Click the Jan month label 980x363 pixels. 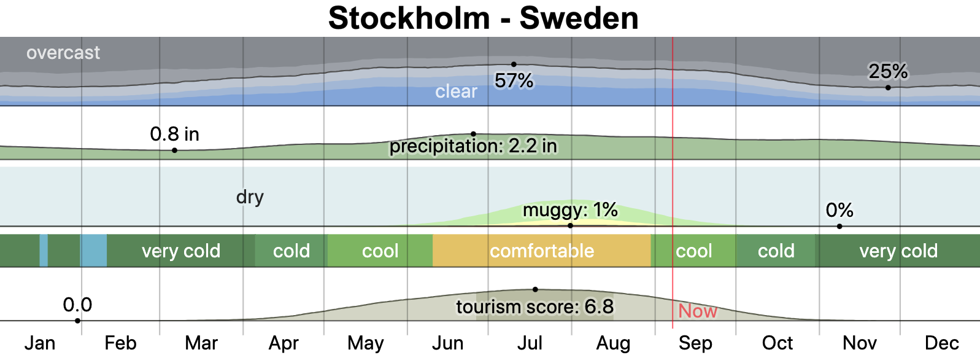tap(40, 343)
